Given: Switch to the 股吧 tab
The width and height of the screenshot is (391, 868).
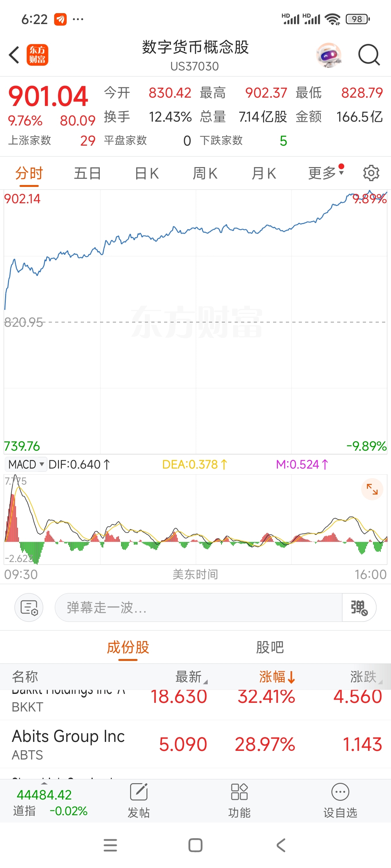Looking at the screenshot, I should (270, 647).
